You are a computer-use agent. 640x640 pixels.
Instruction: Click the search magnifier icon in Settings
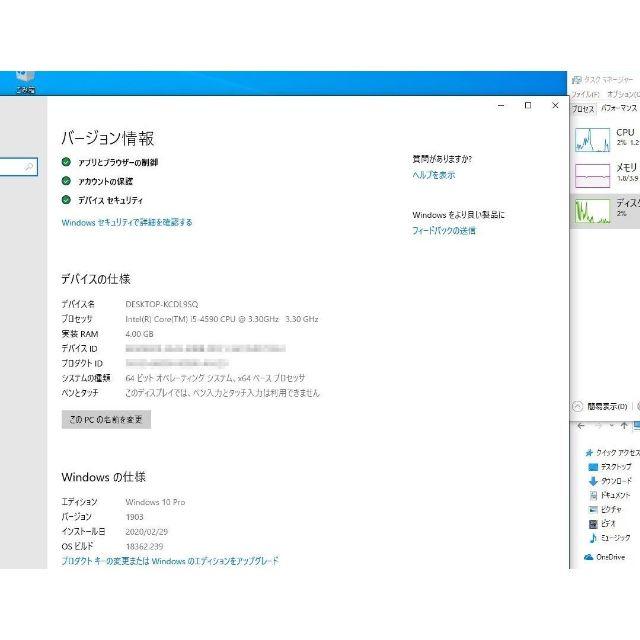[29, 167]
